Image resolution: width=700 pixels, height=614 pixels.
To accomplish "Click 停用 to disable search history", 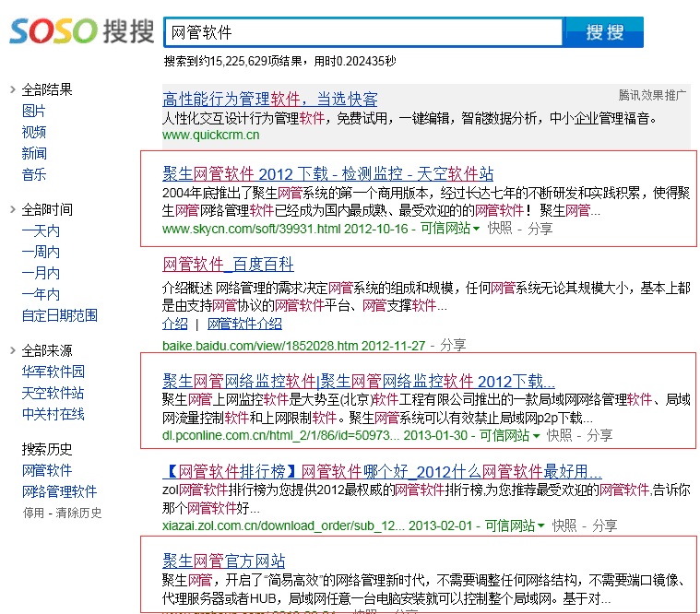I will click(33, 514).
